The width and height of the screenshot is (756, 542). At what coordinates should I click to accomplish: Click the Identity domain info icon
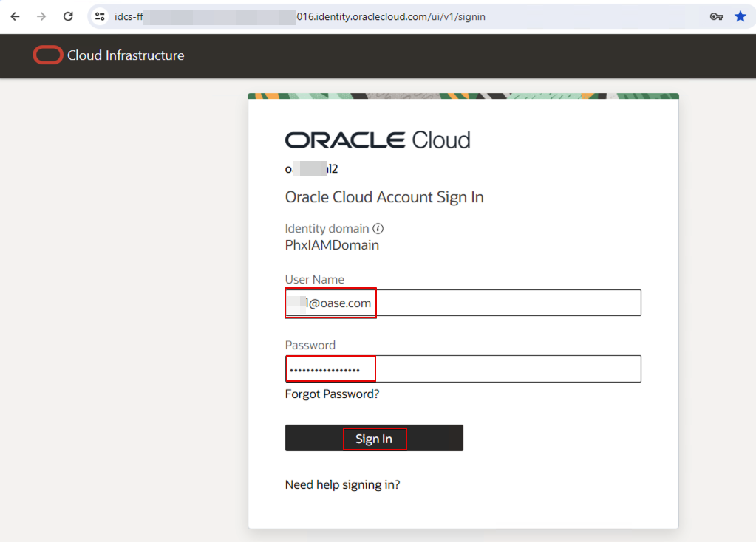[378, 228]
